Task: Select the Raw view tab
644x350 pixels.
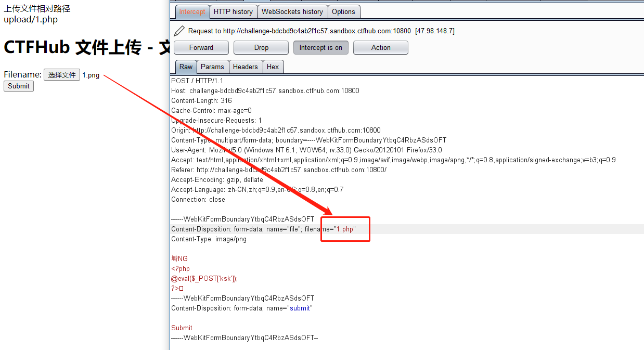Action: [x=186, y=67]
